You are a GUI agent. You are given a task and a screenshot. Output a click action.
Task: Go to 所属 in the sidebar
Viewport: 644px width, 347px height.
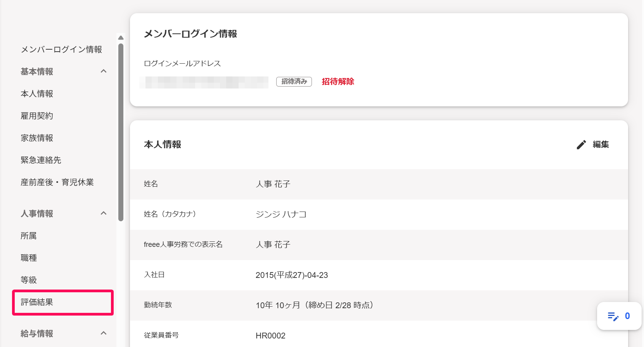(x=29, y=236)
